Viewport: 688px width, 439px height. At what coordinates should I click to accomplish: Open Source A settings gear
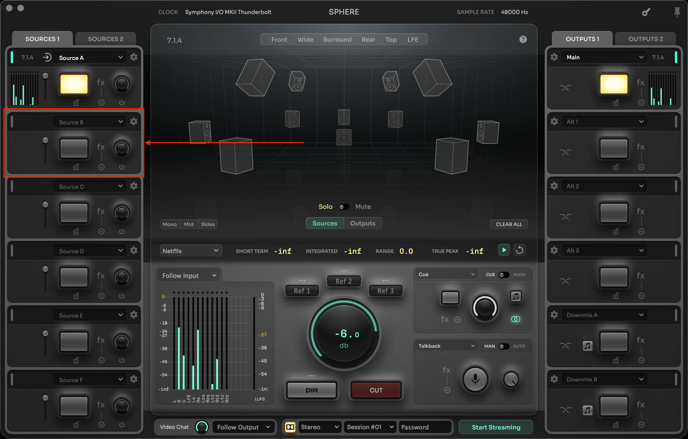click(134, 57)
